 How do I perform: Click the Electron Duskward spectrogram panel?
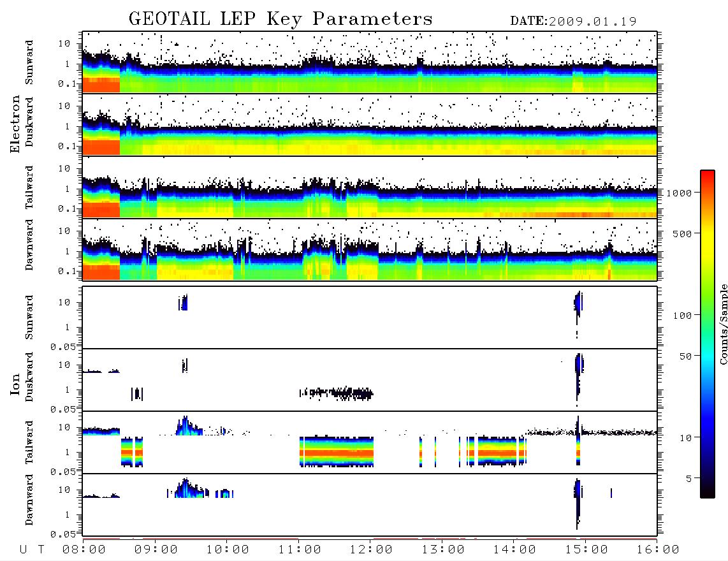point(370,124)
